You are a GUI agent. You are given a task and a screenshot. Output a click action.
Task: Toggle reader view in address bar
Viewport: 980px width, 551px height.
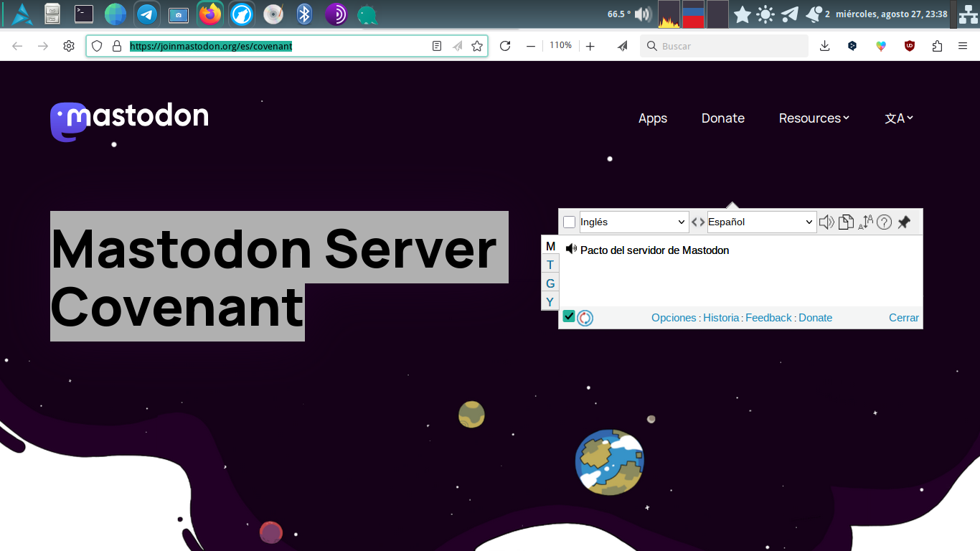tap(437, 46)
